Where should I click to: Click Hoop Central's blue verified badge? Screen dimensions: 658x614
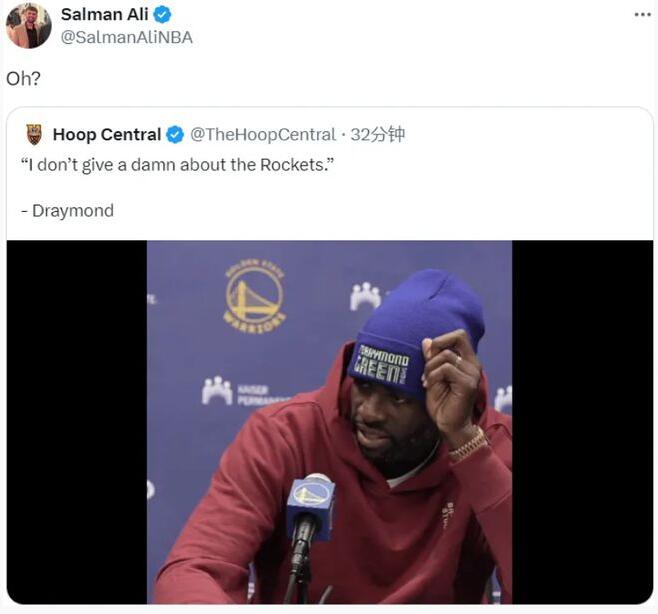coord(174,134)
